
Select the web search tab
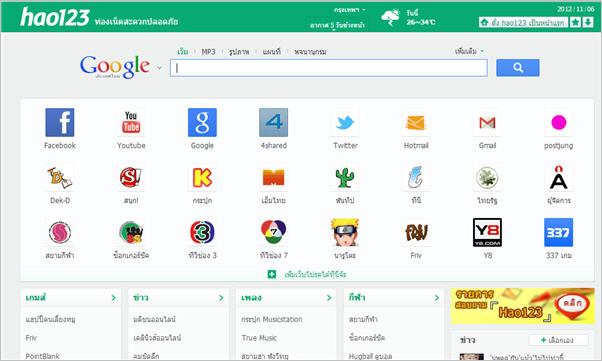(182, 51)
